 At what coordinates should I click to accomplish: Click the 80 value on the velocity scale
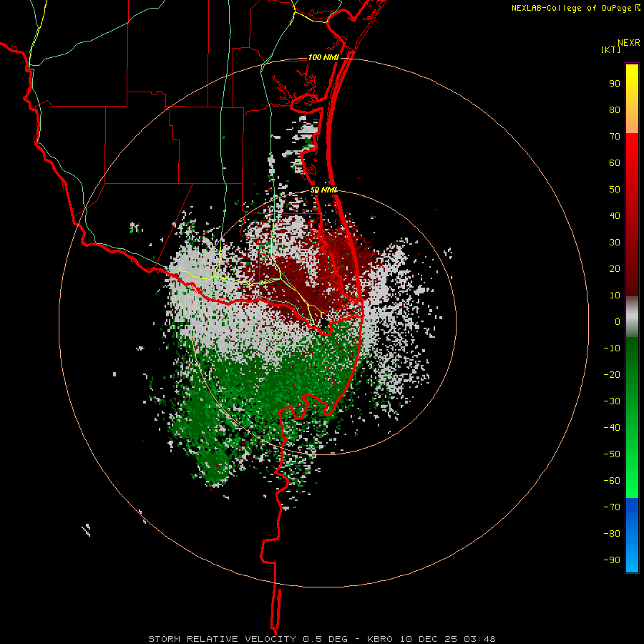[615, 110]
